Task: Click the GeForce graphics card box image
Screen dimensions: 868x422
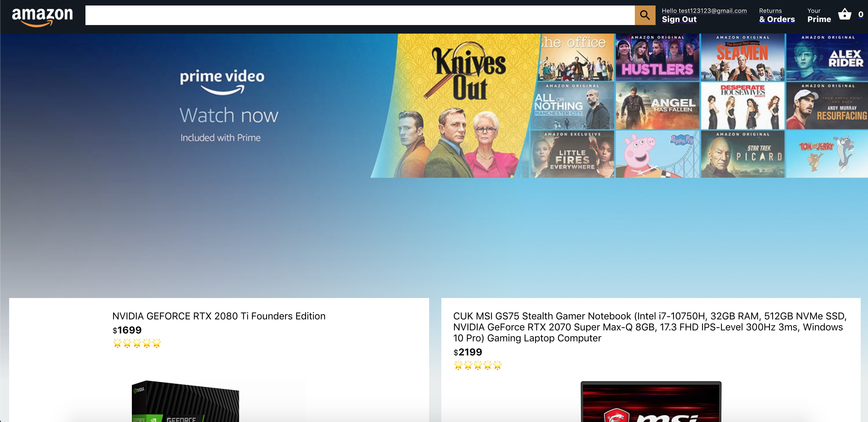Action: [185, 401]
